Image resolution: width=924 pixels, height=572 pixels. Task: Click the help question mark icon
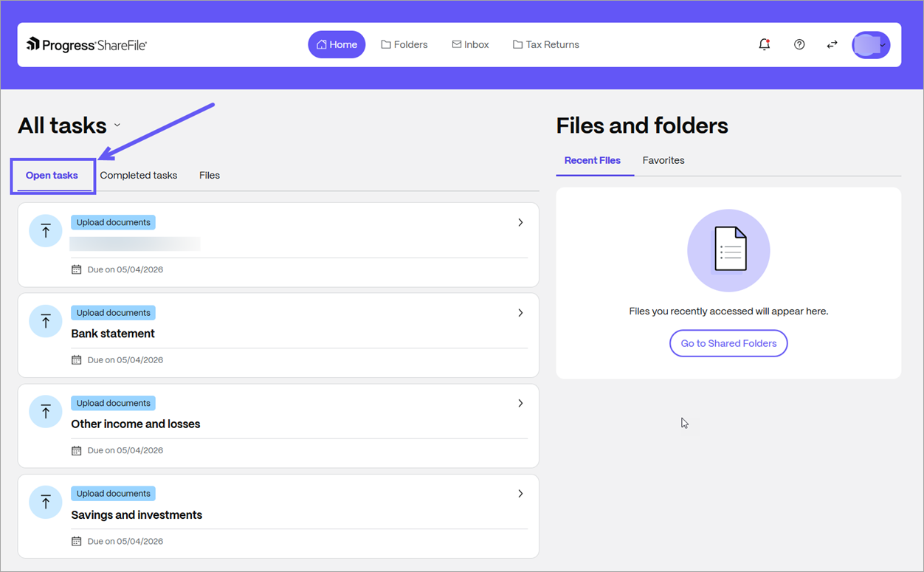(799, 44)
